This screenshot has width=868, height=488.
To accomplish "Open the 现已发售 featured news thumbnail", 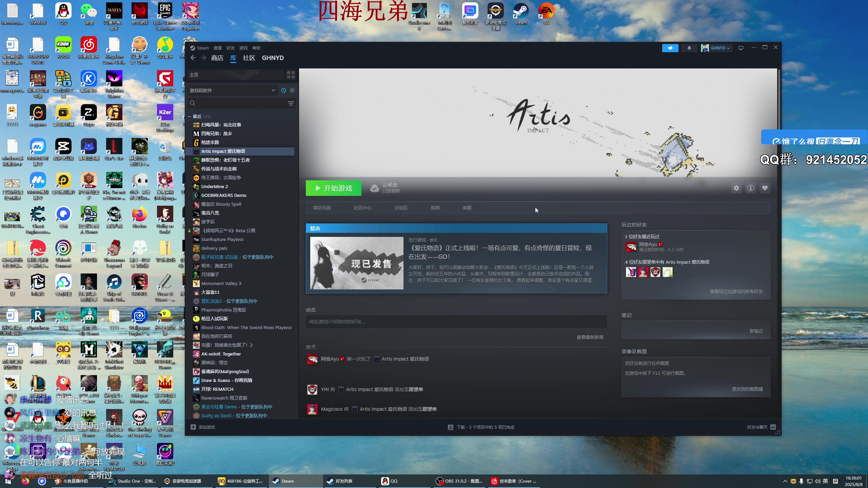I will [357, 263].
